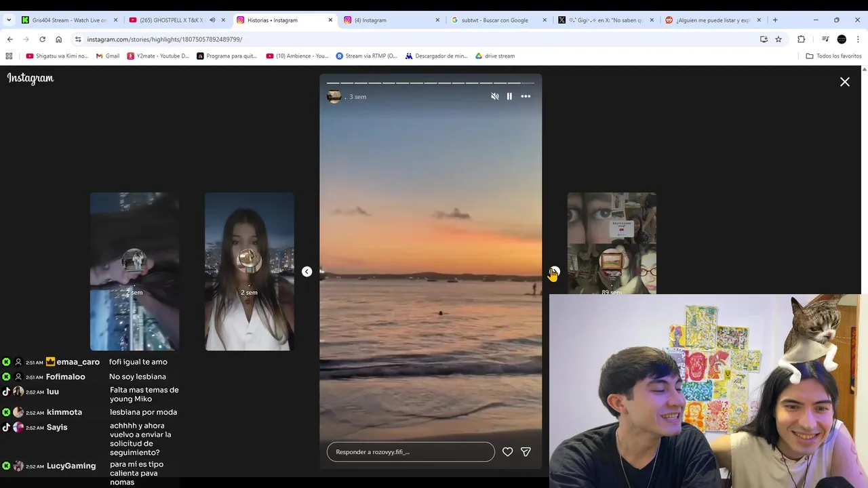Open the (10) Ambience YouTube bookmark

click(x=297, y=56)
